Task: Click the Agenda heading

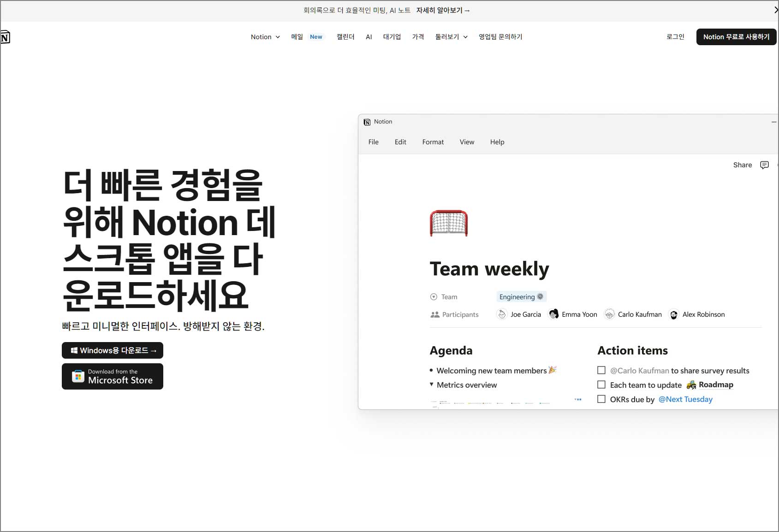Action: [451, 350]
